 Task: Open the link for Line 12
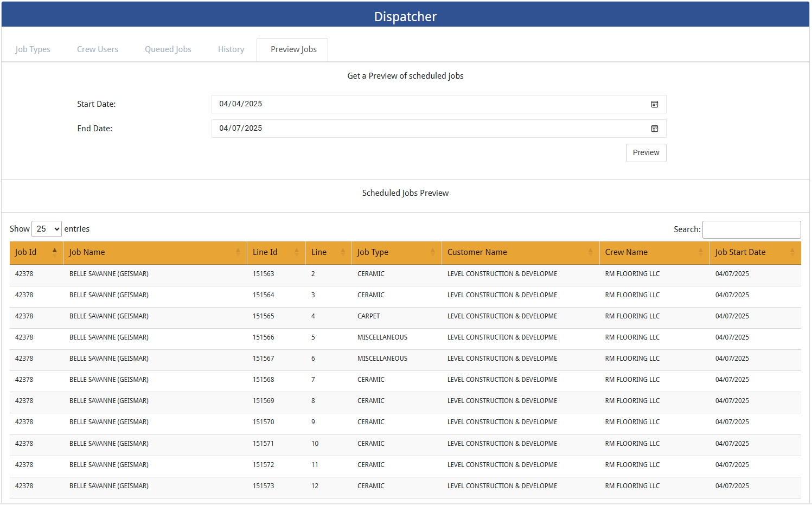(315, 485)
